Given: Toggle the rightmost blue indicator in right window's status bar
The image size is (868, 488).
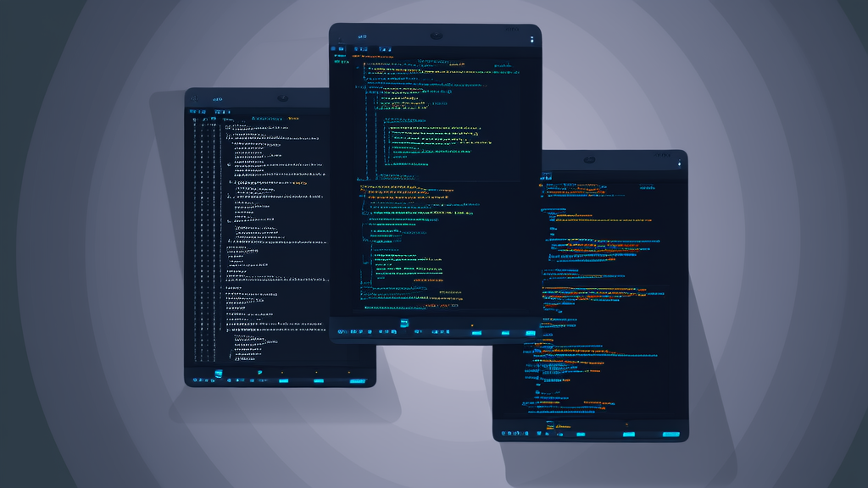Looking at the screenshot, I should tap(670, 435).
